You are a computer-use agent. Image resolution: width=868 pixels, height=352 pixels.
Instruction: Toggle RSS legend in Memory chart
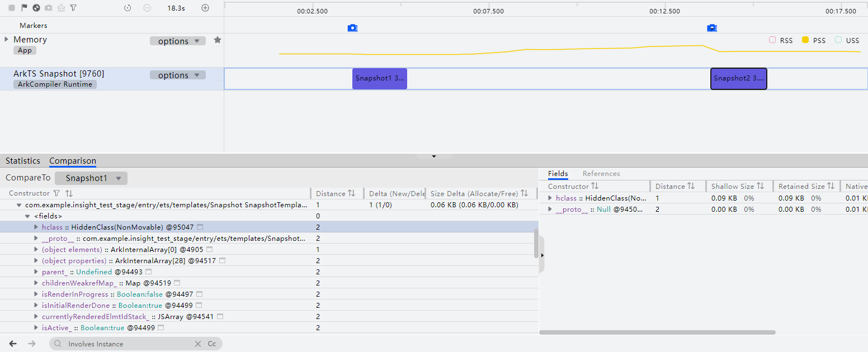click(781, 40)
